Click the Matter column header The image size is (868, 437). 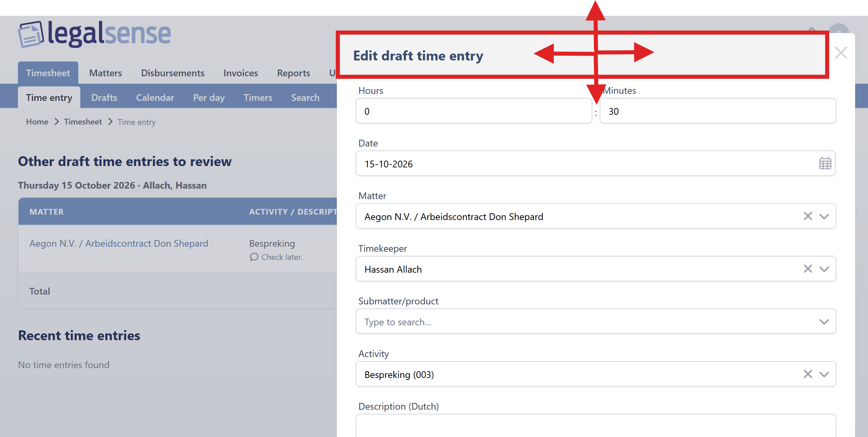click(46, 212)
